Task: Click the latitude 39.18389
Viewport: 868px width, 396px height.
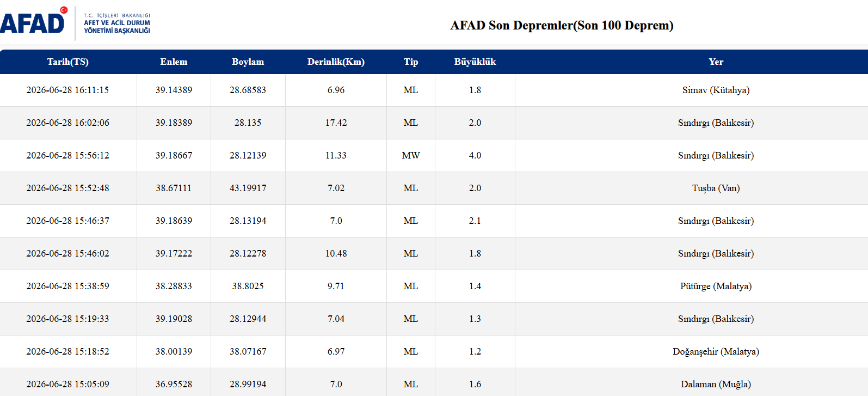Action: [174, 123]
